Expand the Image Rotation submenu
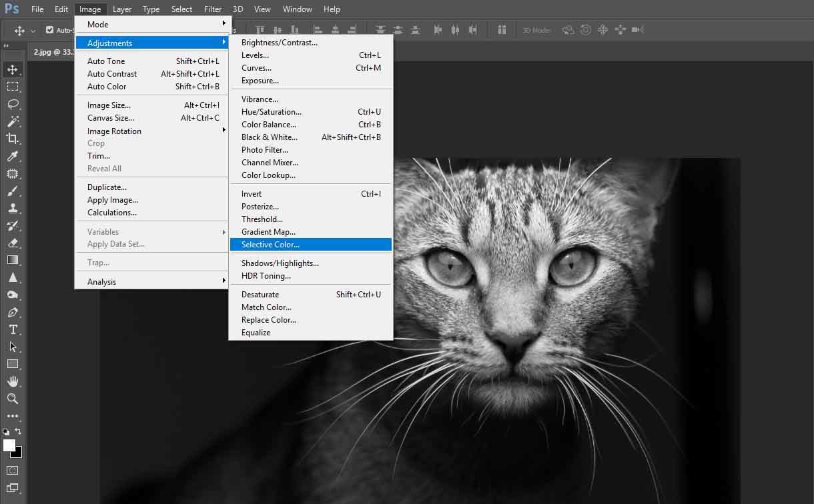This screenshot has width=814, height=504. pos(153,131)
